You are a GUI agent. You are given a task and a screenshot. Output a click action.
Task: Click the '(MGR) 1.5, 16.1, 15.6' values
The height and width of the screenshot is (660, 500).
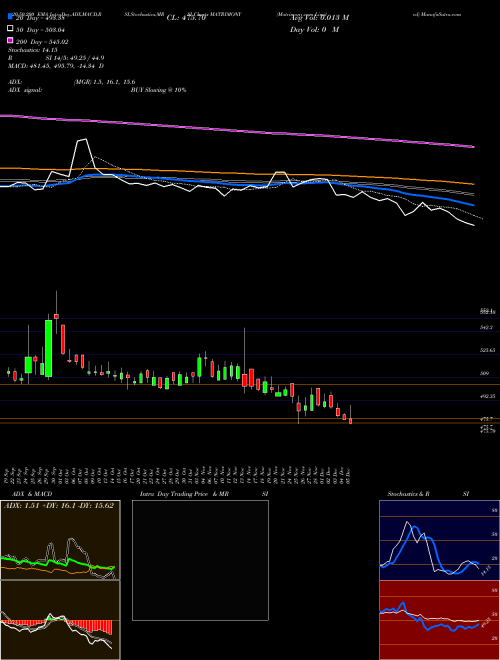coord(104,82)
